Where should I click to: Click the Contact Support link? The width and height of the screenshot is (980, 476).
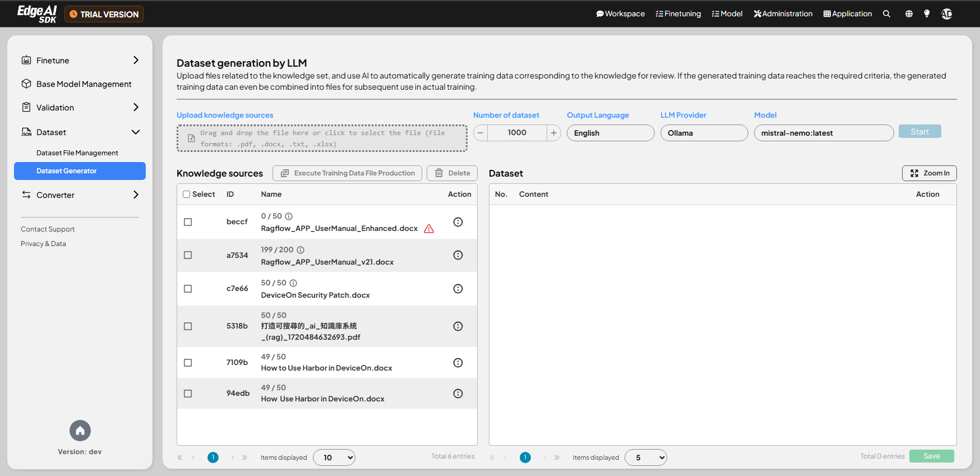click(48, 229)
